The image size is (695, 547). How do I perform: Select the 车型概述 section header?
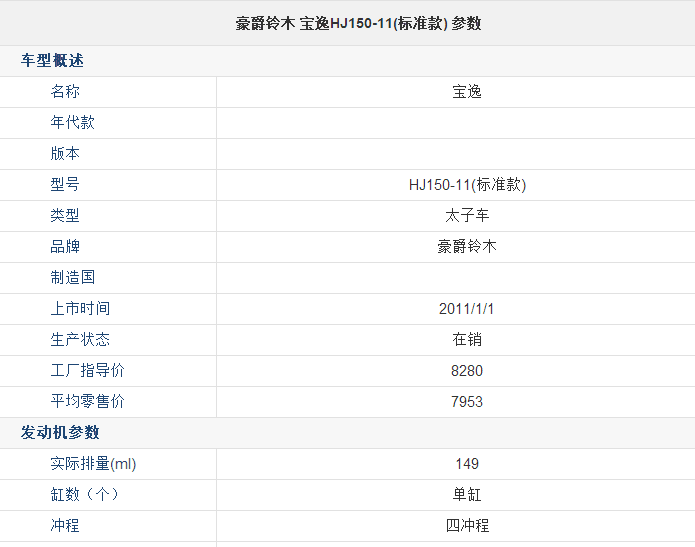[x=52, y=60]
